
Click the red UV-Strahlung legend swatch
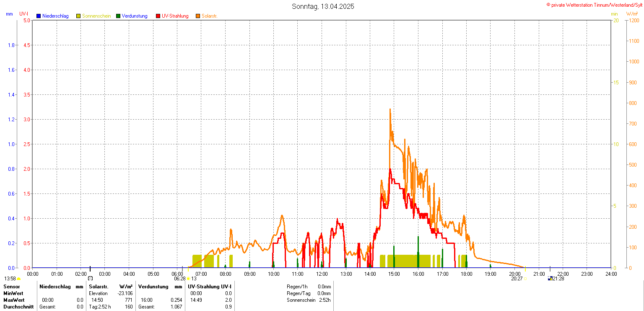pyautogui.click(x=158, y=16)
